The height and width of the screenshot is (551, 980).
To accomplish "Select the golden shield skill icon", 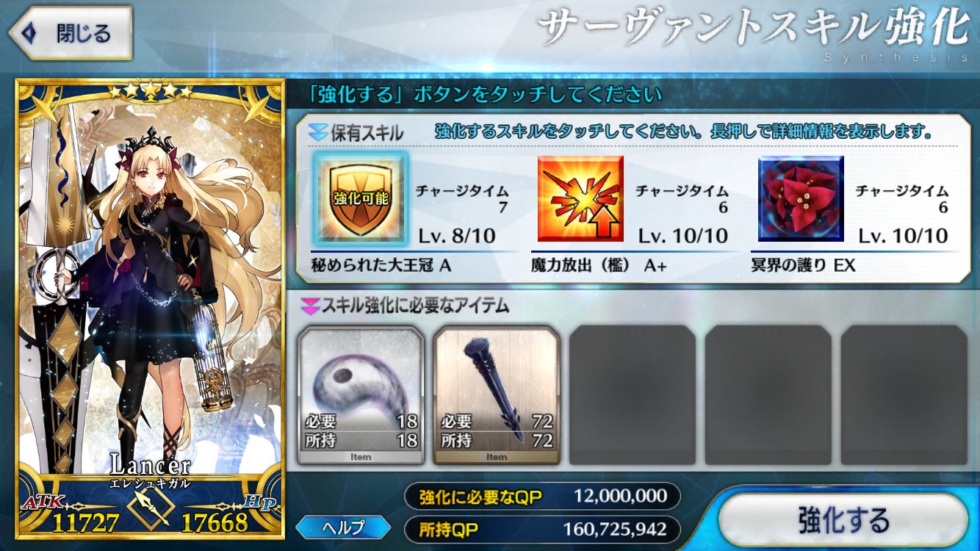I will pyautogui.click(x=360, y=198).
